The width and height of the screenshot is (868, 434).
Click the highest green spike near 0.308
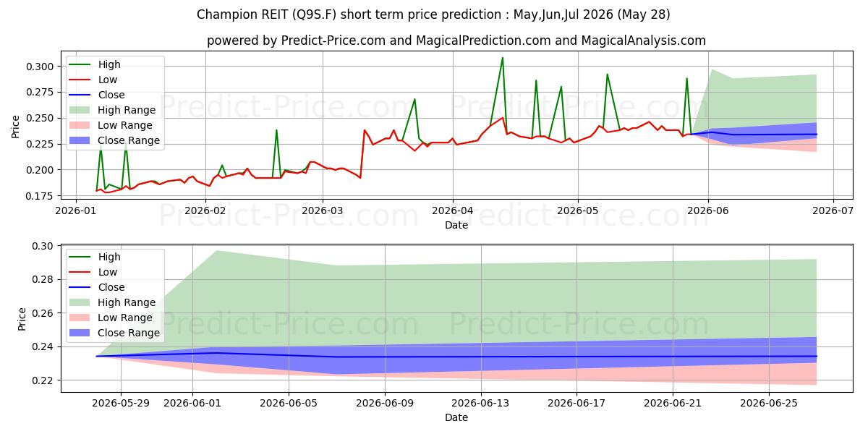pyautogui.click(x=502, y=58)
